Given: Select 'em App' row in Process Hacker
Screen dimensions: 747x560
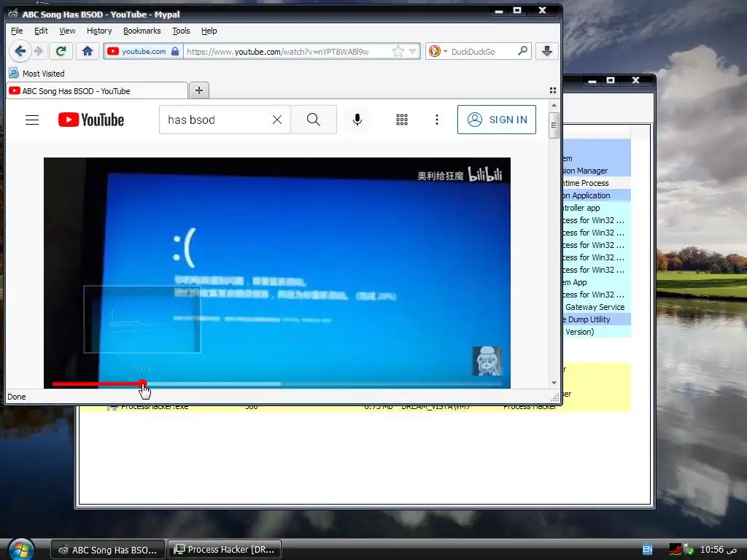Looking at the screenshot, I should pyautogui.click(x=597, y=282).
